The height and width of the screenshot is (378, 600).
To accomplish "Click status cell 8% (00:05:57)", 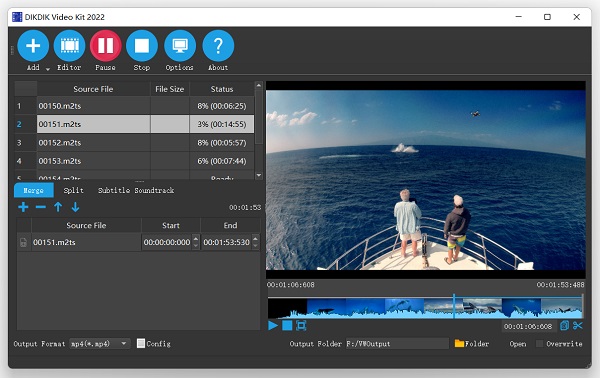I will coord(222,143).
